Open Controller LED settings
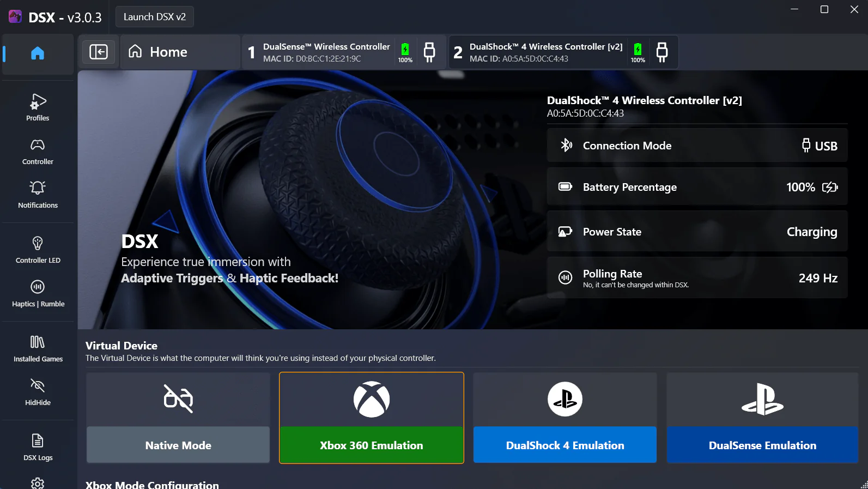 pos(38,250)
